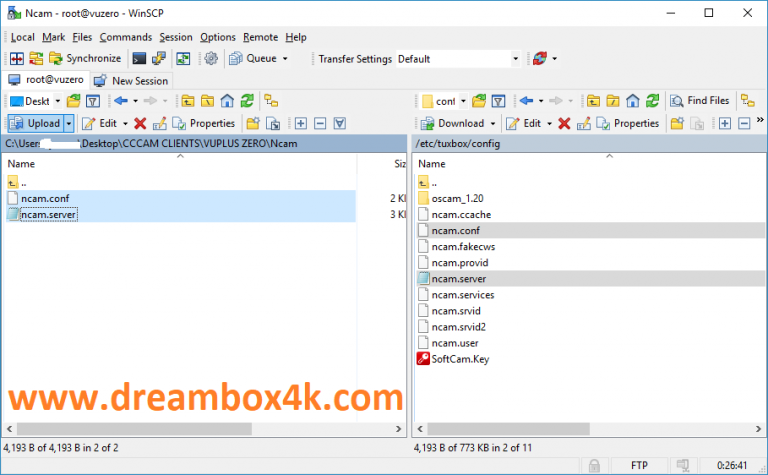Image resolution: width=768 pixels, height=475 pixels.
Task: Expand the Upload dropdown arrow
Action: click(x=69, y=123)
